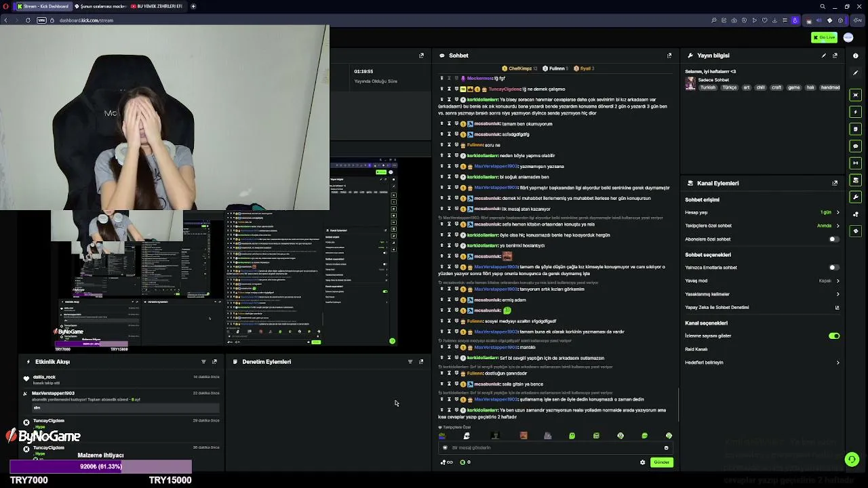Toggle the wrench sidebar panel icon
Image resolution: width=868 pixels, height=488 pixels.
point(856,197)
